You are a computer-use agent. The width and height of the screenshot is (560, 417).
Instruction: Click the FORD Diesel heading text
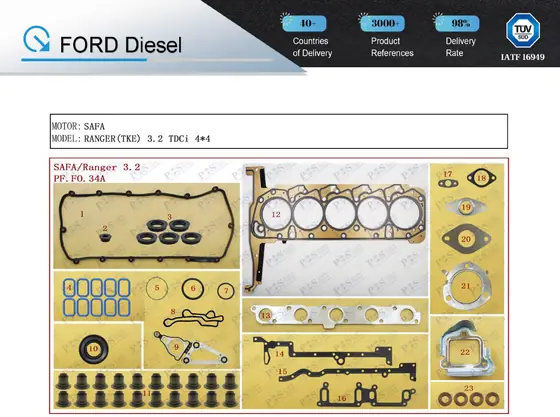(x=121, y=45)
